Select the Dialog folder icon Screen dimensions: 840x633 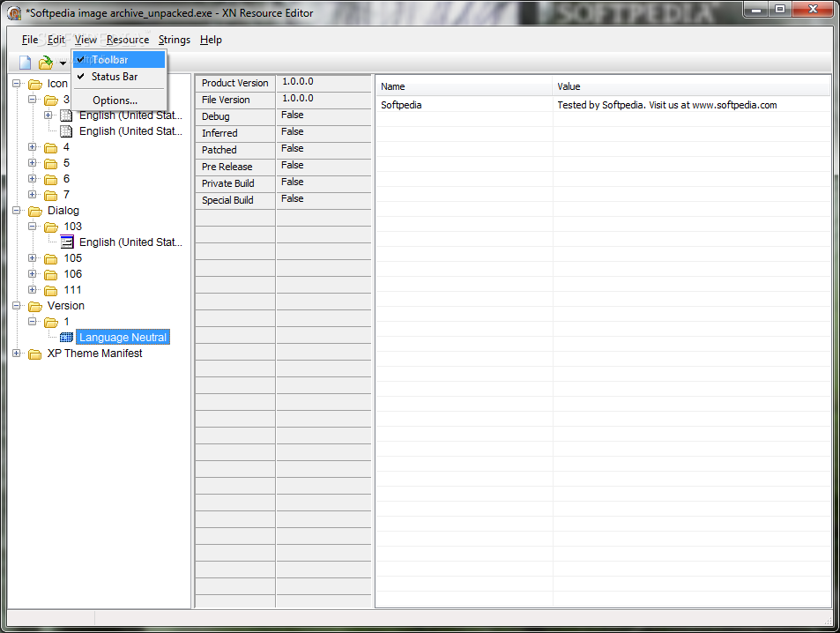35,212
